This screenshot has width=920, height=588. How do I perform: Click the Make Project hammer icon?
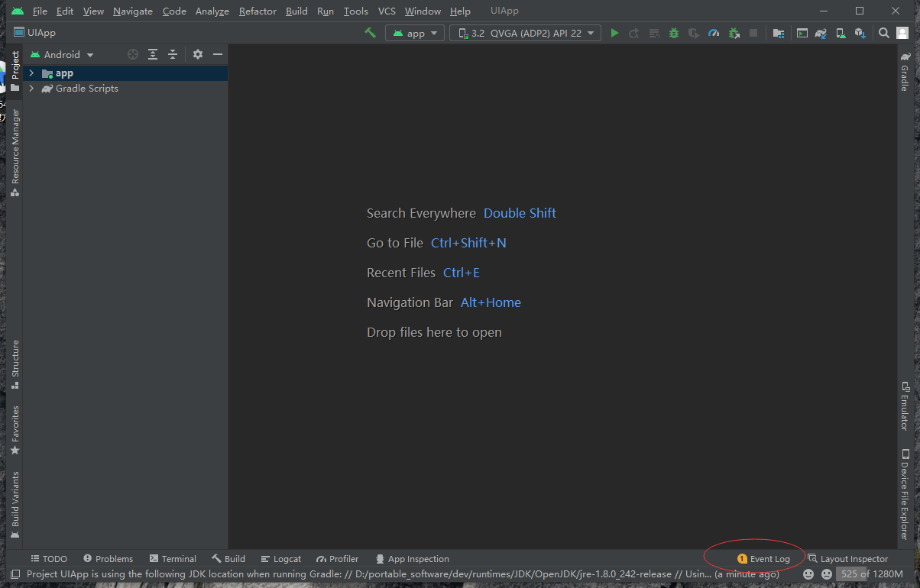370,33
